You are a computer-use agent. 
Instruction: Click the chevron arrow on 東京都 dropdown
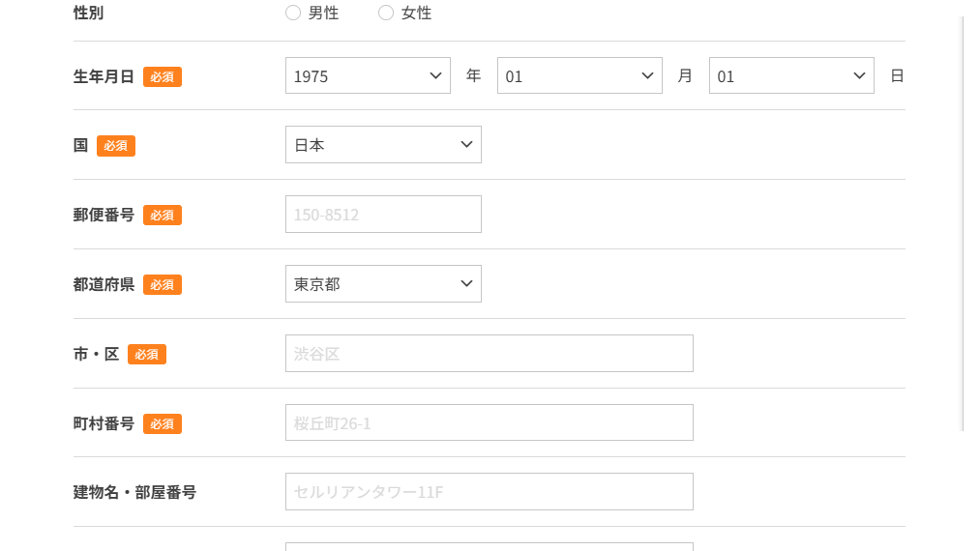(x=466, y=283)
